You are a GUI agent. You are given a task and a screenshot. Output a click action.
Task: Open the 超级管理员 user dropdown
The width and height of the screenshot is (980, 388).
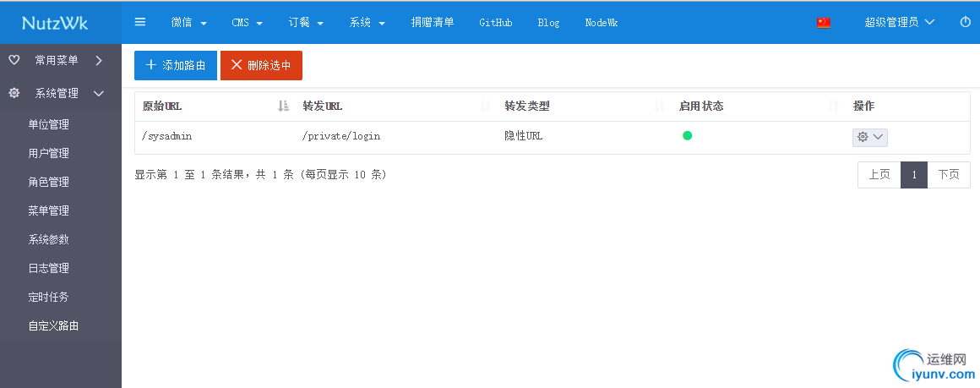[900, 23]
